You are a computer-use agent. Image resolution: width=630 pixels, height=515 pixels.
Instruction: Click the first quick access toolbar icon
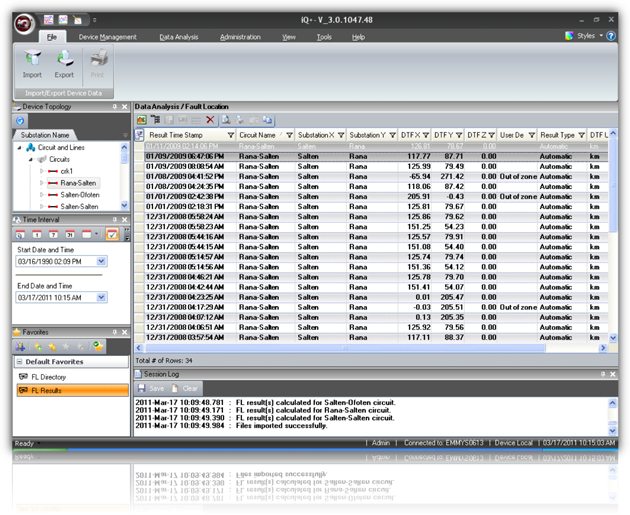[x=49, y=19]
